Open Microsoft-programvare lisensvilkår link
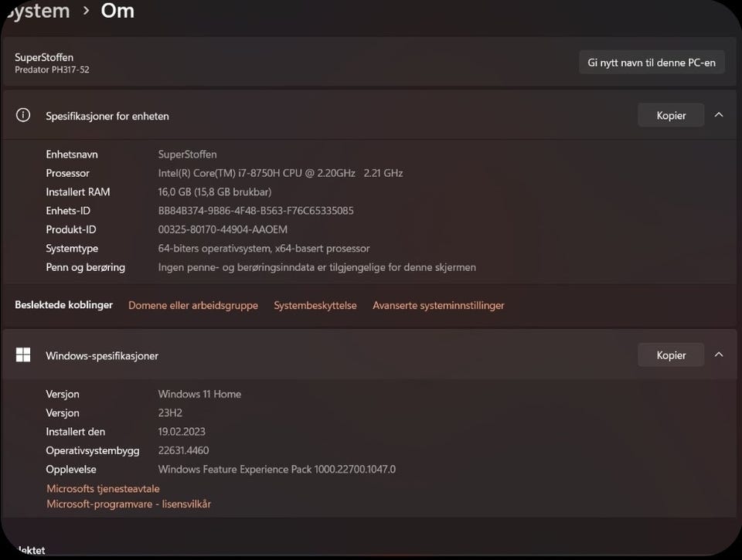This screenshot has width=742, height=560. [128, 504]
